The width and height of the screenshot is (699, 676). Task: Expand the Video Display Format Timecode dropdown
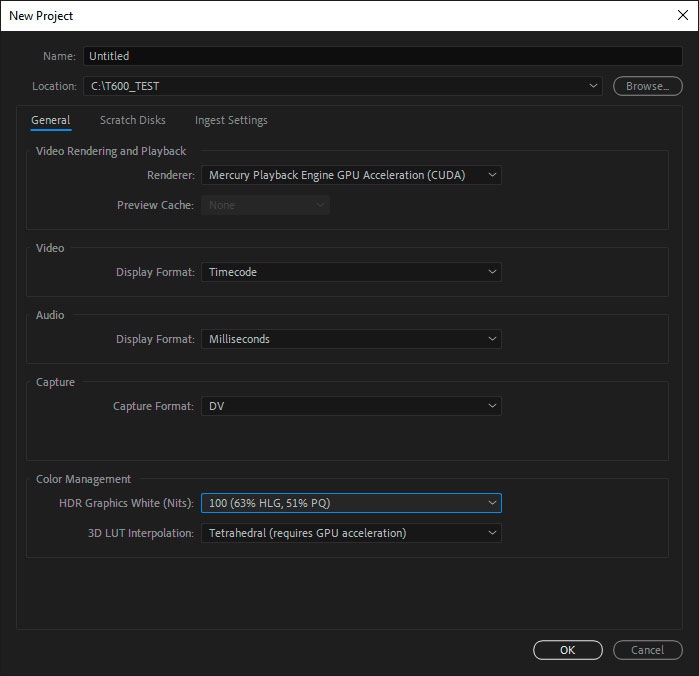pos(351,272)
